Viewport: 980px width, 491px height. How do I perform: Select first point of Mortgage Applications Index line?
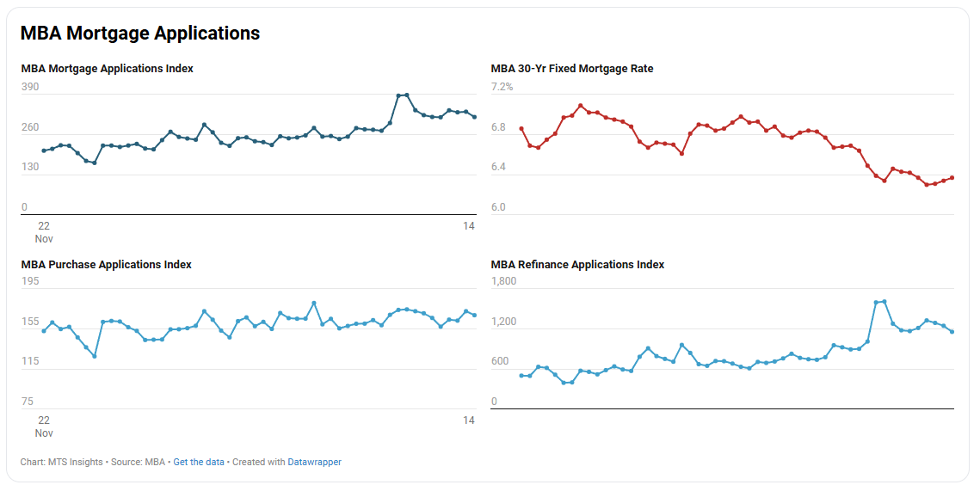44,151
